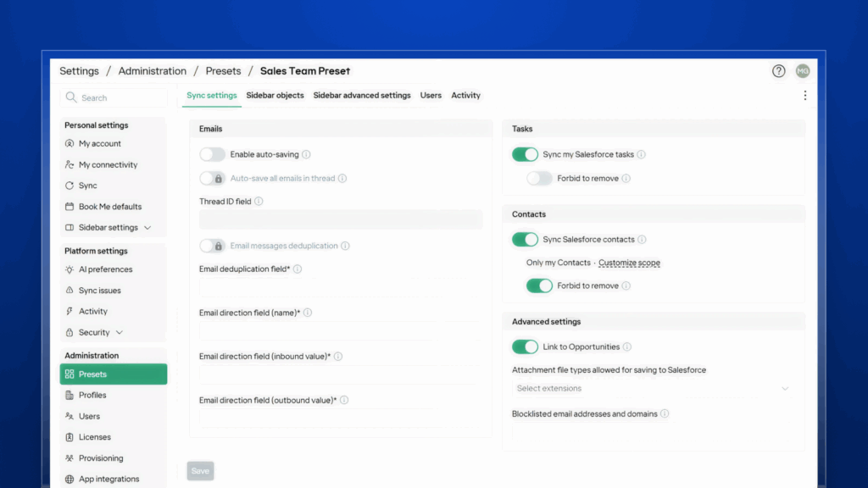Turn off Sync my Salesforce tasks toggle

[525, 155]
